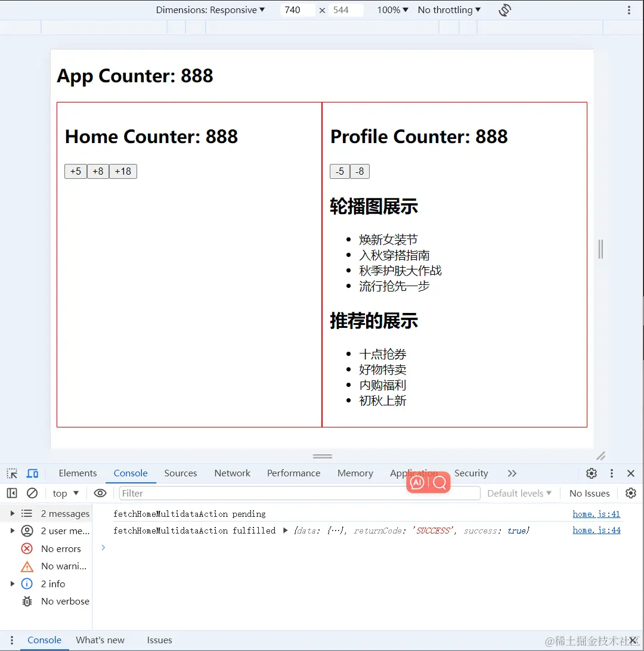Focus the console Filter input
Image resolution: width=644 pixels, height=651 pixels.
[x=299, y=493]
